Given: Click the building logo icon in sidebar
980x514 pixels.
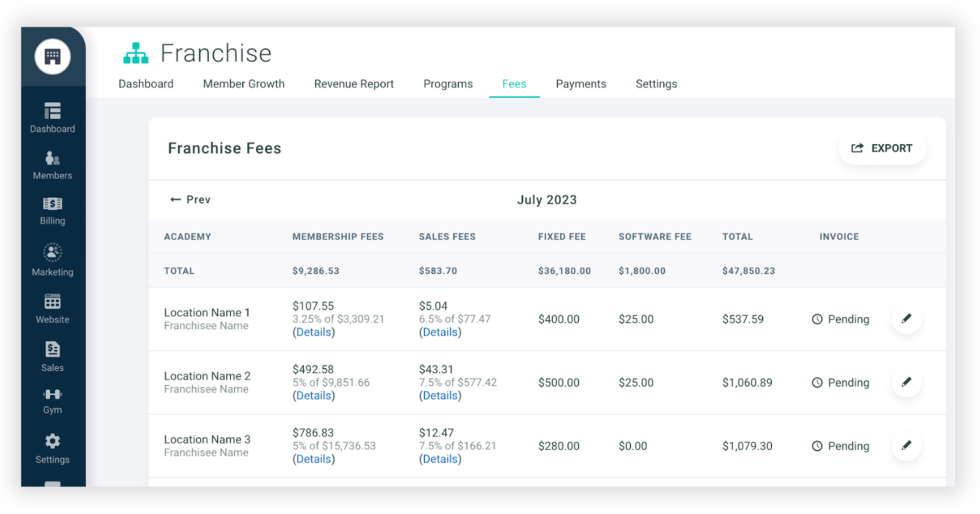Looking at the screenshot, I should [53, 57].
